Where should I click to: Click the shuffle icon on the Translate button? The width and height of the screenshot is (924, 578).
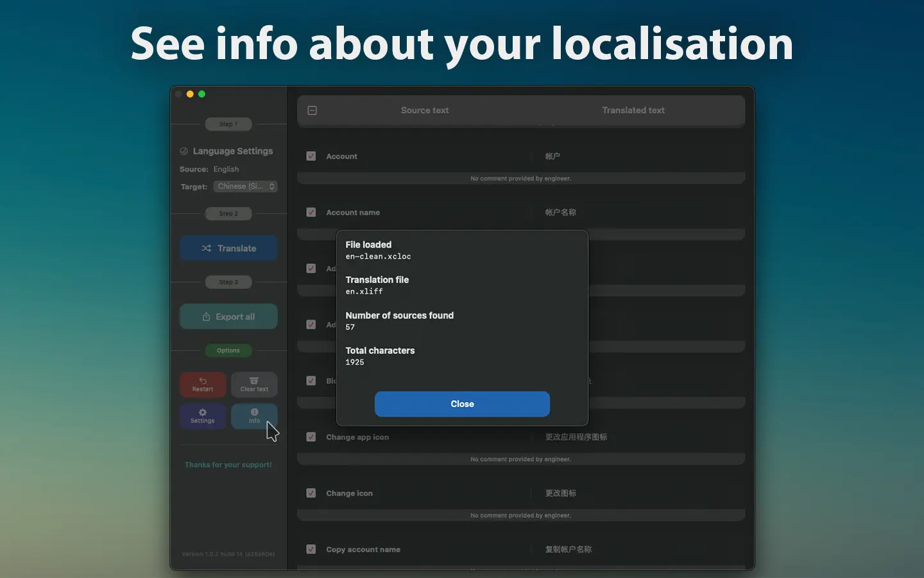coord(206,249)
